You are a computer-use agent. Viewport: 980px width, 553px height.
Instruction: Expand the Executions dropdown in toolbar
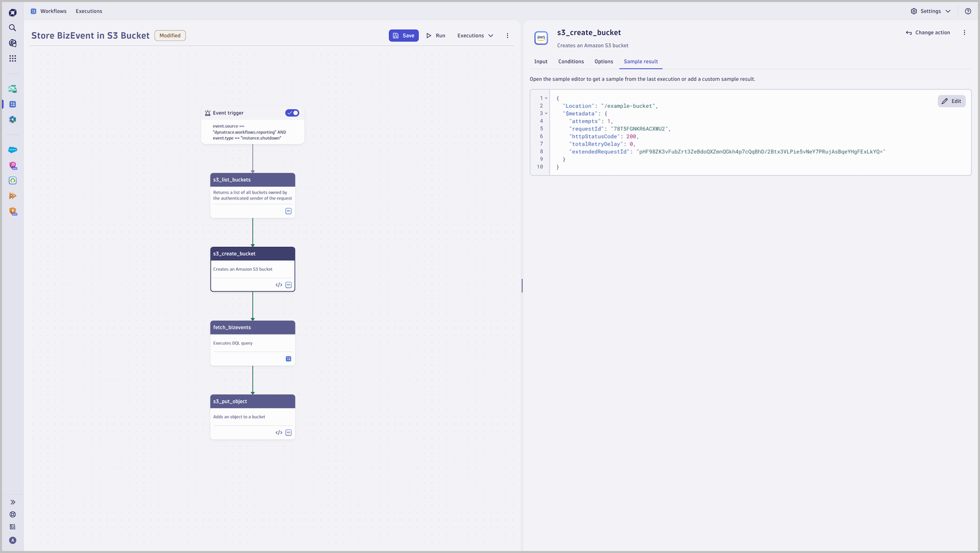tap(475, 36)
